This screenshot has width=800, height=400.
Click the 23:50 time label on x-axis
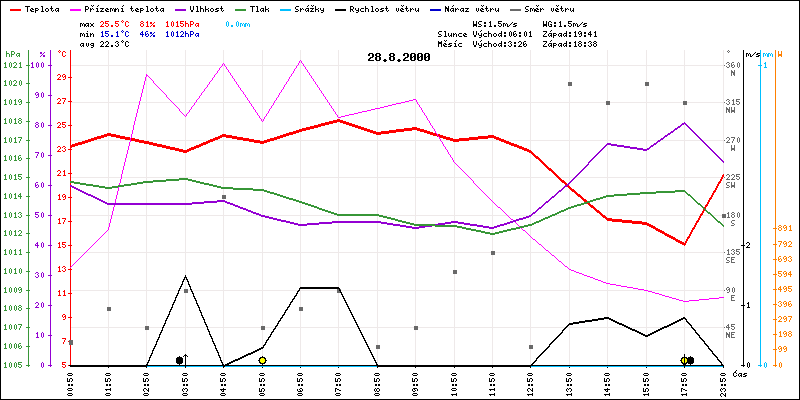[723, 382]
